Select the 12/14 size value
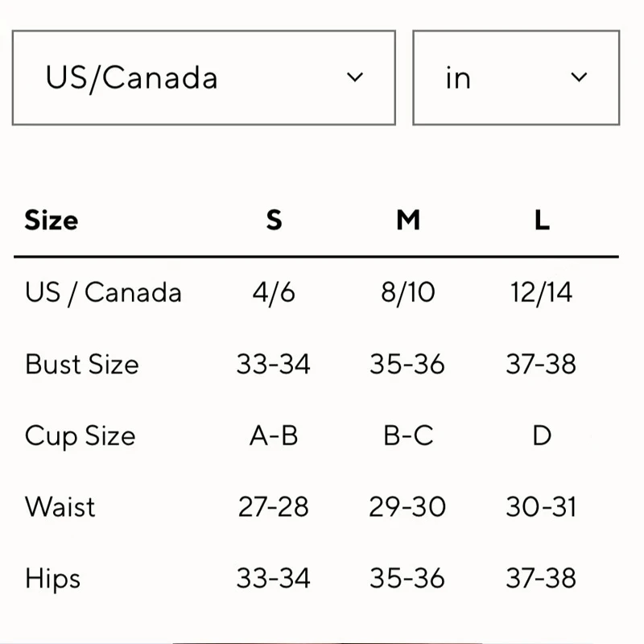The height and width of the screenshot is (644, 644). coord(543,292)
